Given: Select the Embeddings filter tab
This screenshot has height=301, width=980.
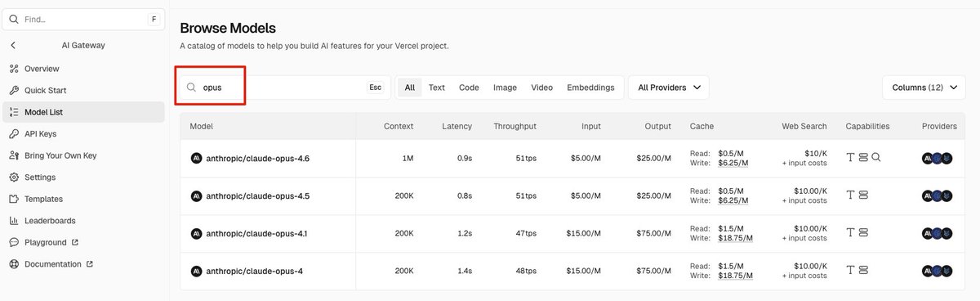Looking at the screenshot, I should click(590, 88).
